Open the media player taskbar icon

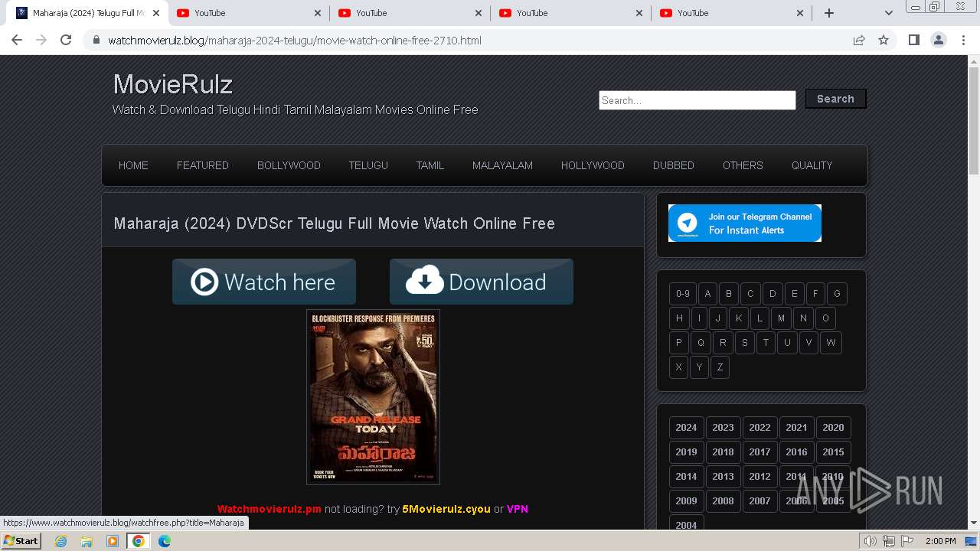pyautogui.click(x=113, y=541)
